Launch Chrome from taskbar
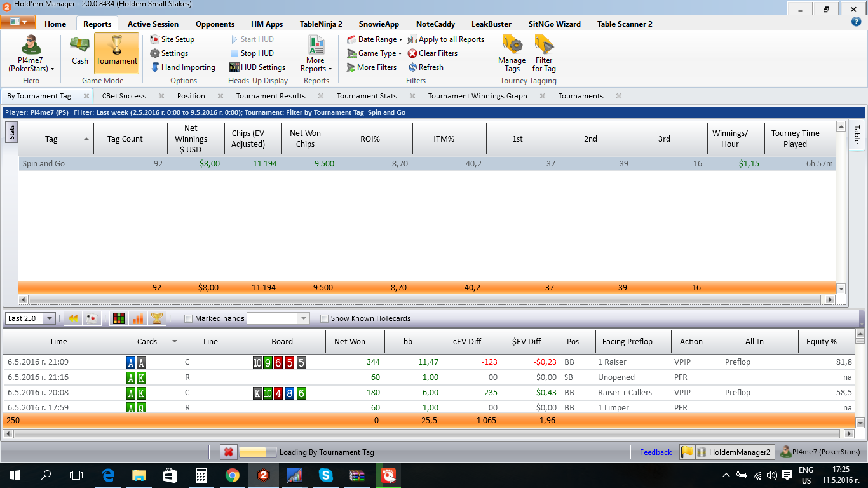The width and height of the screenshot is (868, 488). click(232, 475)
